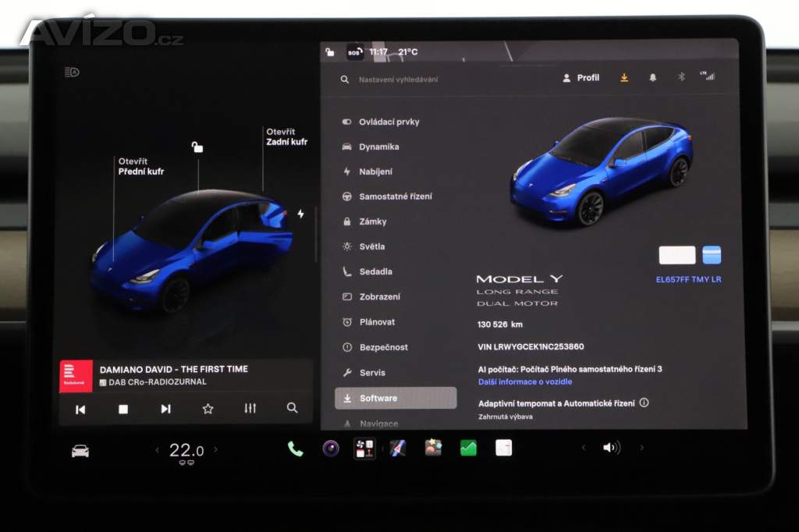Stop the radio playback

click(123, 410)
